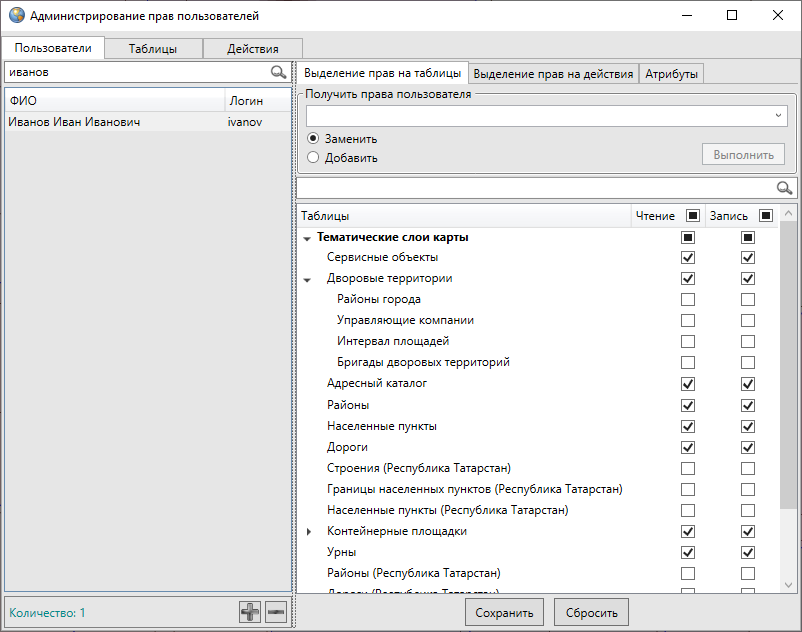Open the Выделение прав на действия tab
Image resolution: width=802 pixels, height=632 pixels.
pyautogui.click(x=553, y=74)
